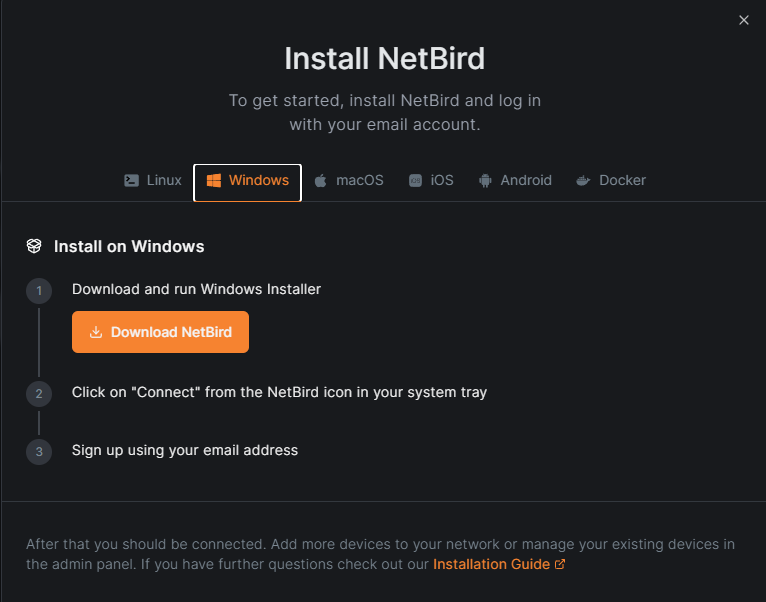The width and height of the screenshot is (766, 602).
Task: Click the download arrow icon in the orange button
Action: [97, 333]
